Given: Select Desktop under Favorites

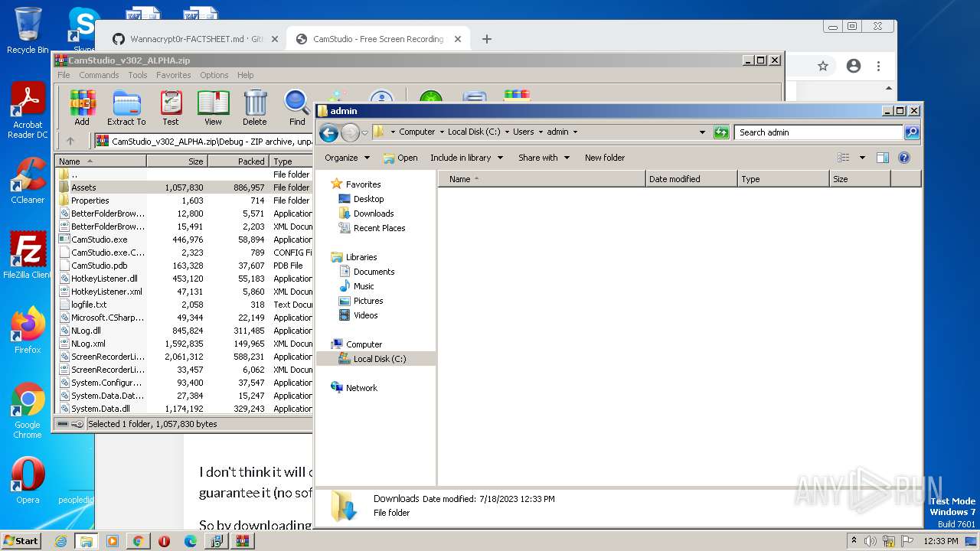Looking at the screenshot, I should (x=368, y=199).
